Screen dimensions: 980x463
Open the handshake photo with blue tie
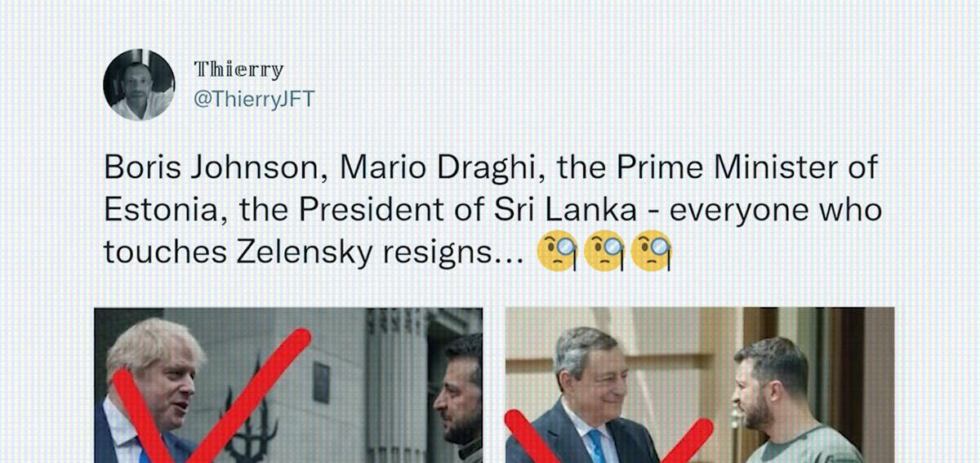[700, 385]
